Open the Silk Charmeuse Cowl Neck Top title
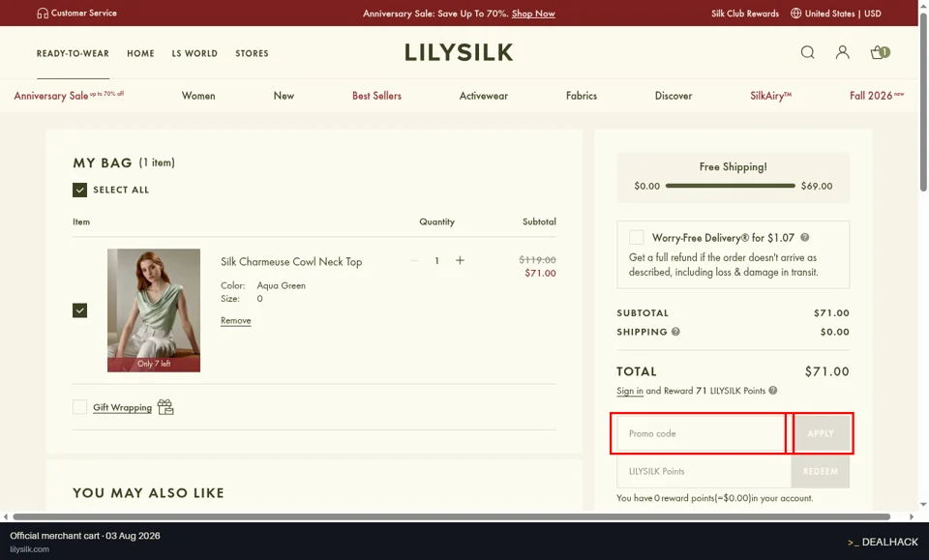Image resolution: width=929 pixels, height=560 pixels. [291, 262]
